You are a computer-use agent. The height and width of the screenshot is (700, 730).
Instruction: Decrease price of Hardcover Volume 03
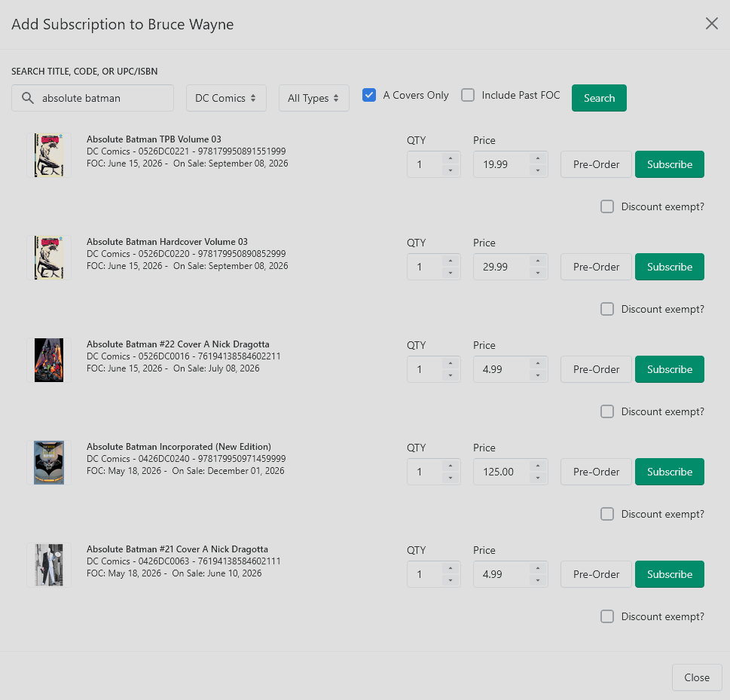[x=538, y=273]
